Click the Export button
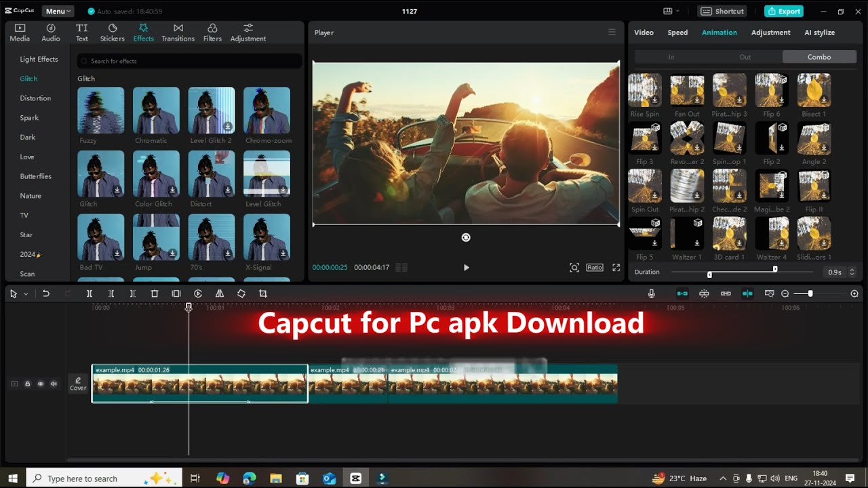Image resolution: width=868 pixels, height=488 pixels. [x=784, y=11]
